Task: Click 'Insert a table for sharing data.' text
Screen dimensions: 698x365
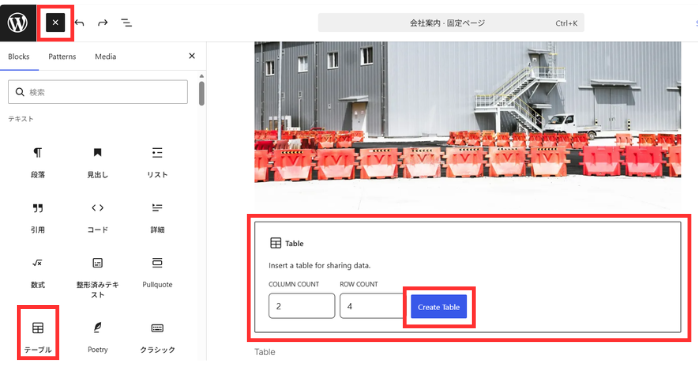Action: click(x=319, y=265)
